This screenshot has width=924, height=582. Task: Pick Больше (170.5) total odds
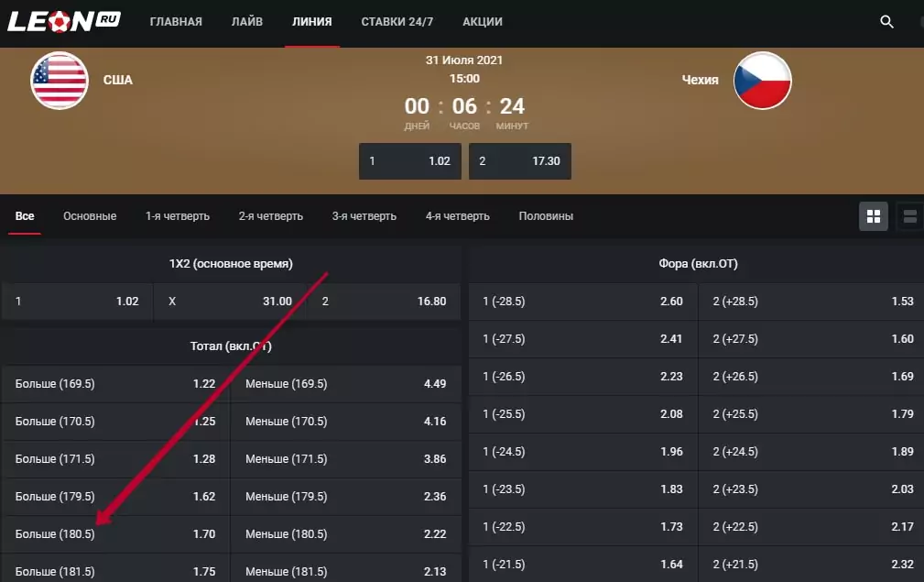click(x=115, y=422)
